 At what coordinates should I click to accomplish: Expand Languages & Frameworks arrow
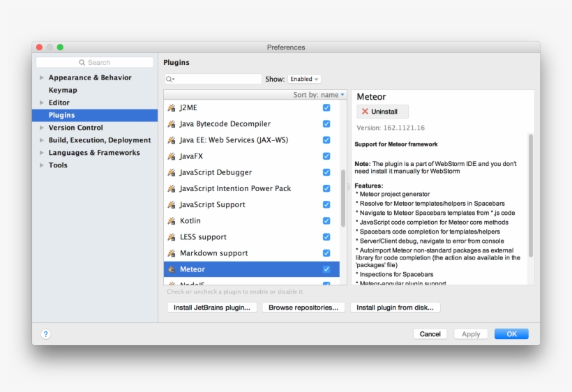tap(42, 153)
